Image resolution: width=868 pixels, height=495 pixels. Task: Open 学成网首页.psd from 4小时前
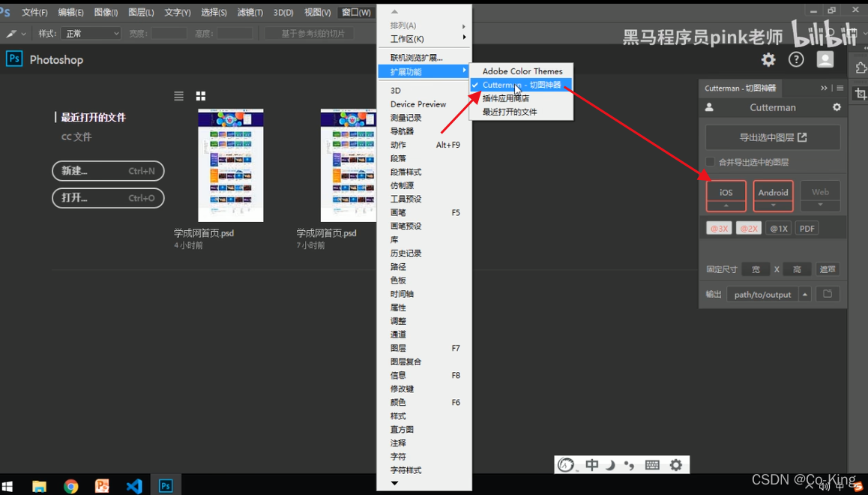231,166
